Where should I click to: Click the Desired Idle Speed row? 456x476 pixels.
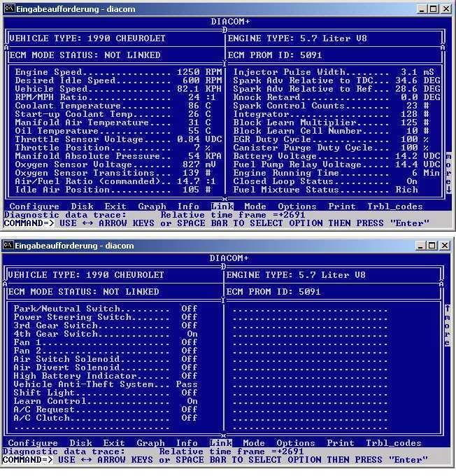click(x=118, y=80)
